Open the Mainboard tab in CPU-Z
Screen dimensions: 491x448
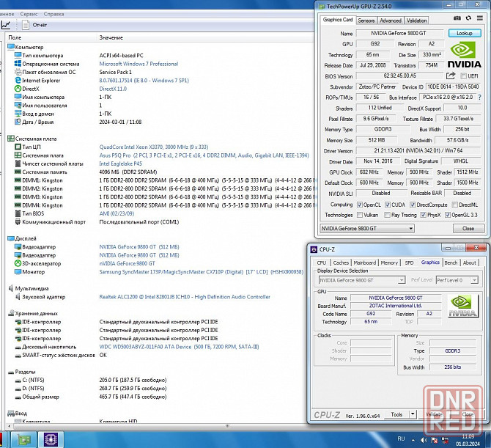[365, 262]
